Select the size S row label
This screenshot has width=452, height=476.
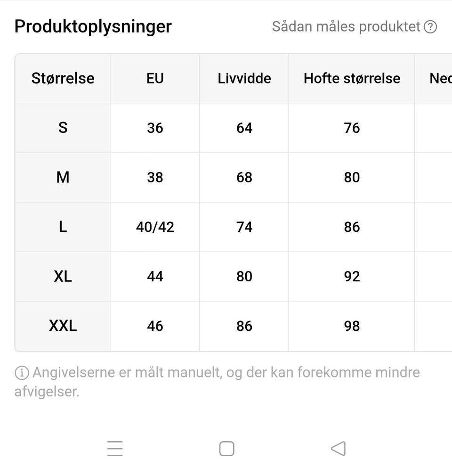[63, 128]
